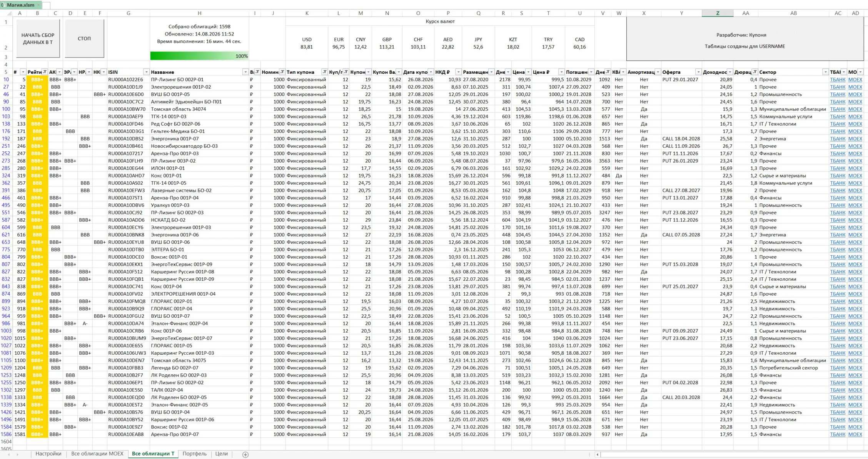Viewport: 868px width, 459px height.
Task: Open MOEX link for Легенда БО 002Р-07
Action: (x=855, y=368)
